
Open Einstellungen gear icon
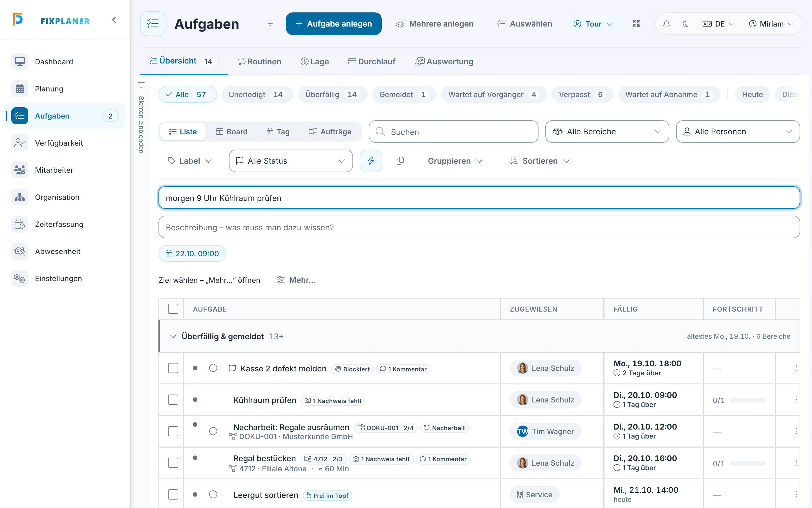coord(20,279)
